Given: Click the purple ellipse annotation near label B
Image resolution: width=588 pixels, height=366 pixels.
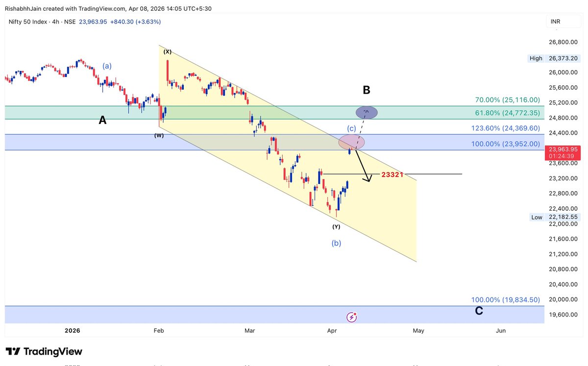Looking at the screenshot, I should [367, 112].
